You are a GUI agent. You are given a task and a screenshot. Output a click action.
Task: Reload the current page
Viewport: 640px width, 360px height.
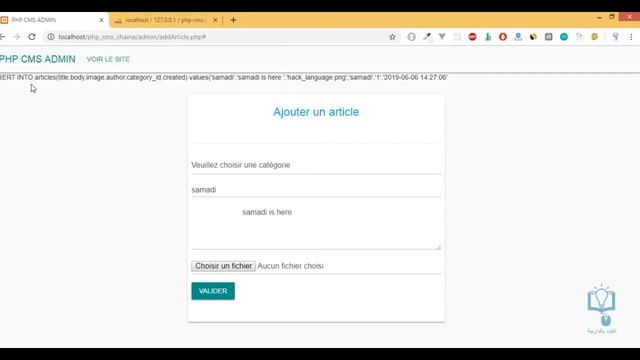[x=32, y=37]
